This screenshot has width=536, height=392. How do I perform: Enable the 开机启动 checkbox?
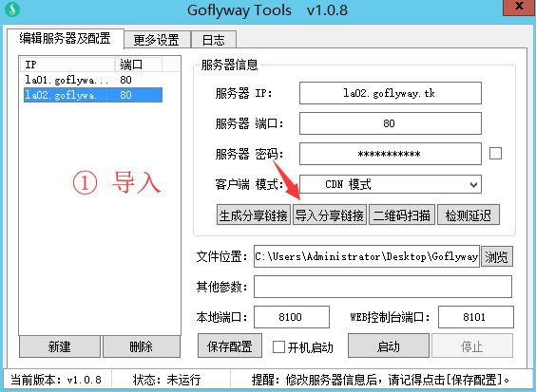278,347
